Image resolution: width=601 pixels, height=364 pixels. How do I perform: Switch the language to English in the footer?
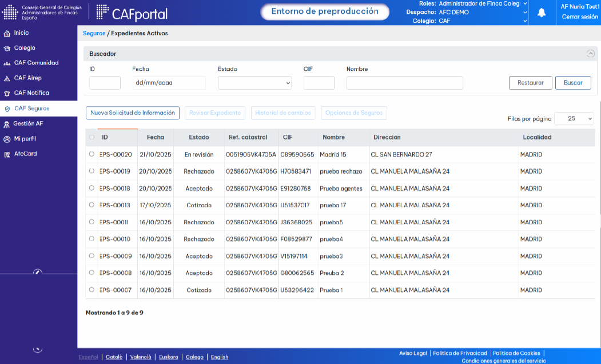coord(219,357)
